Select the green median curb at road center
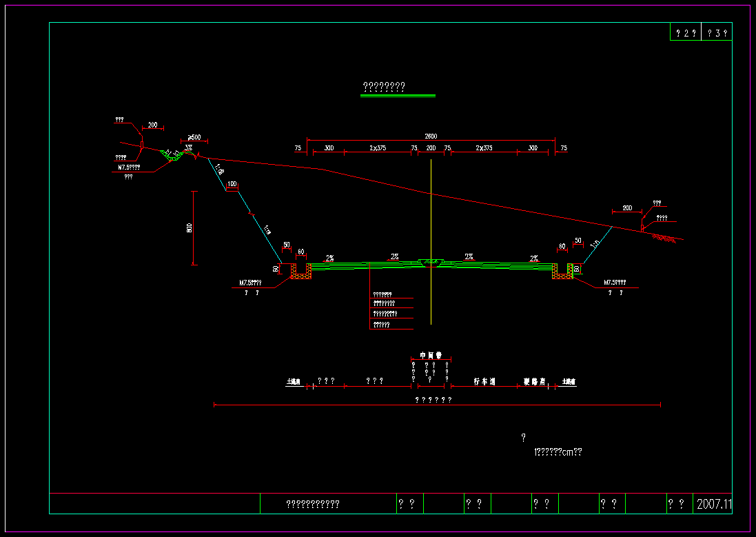The width and height of the screenshot is (756, 537). [431, 263]
